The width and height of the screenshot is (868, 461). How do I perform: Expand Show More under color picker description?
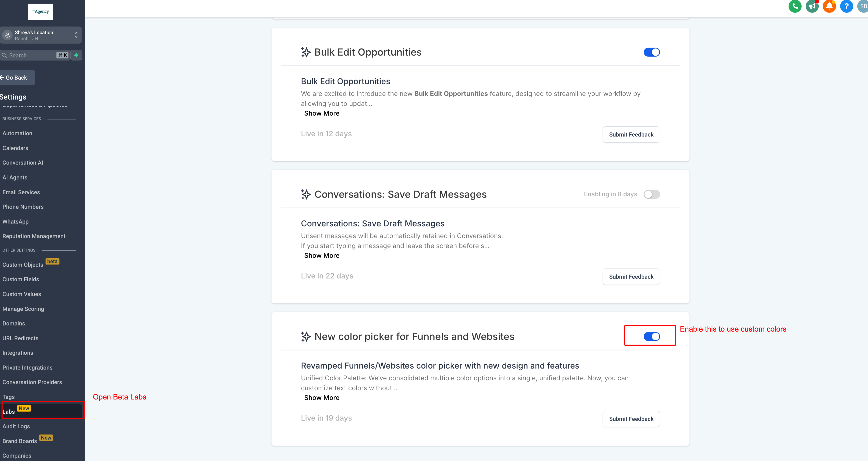point(321,398)
